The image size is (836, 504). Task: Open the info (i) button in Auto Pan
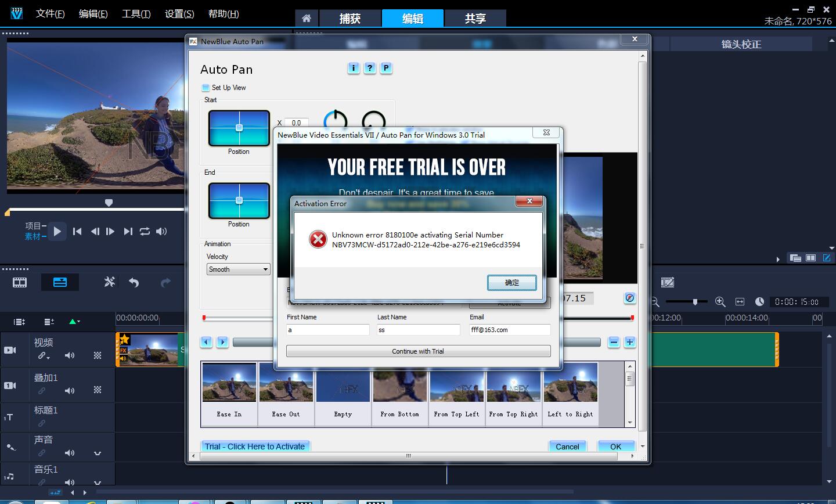[353, 68]
